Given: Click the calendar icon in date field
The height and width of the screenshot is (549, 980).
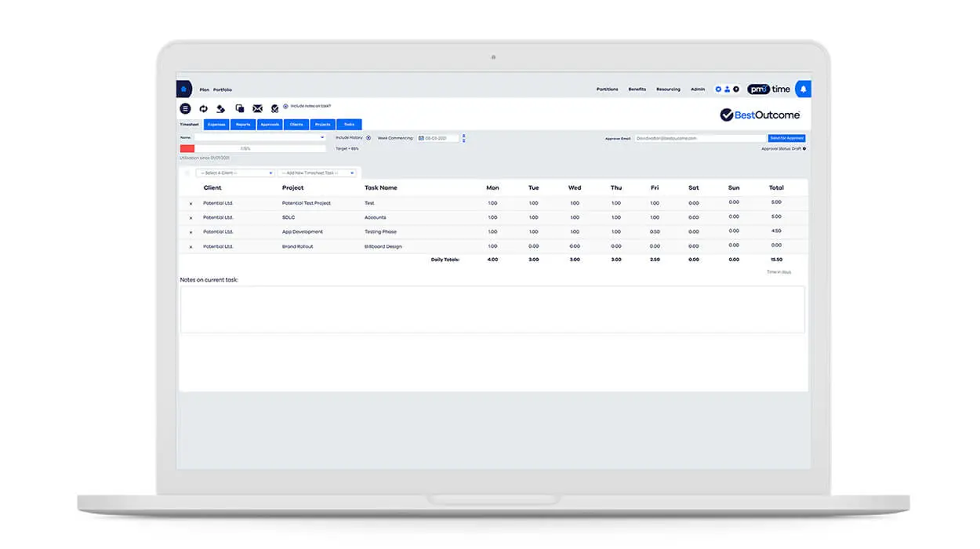Looking at the screenshot, I should pyautogui.click(x=421, y=138).
